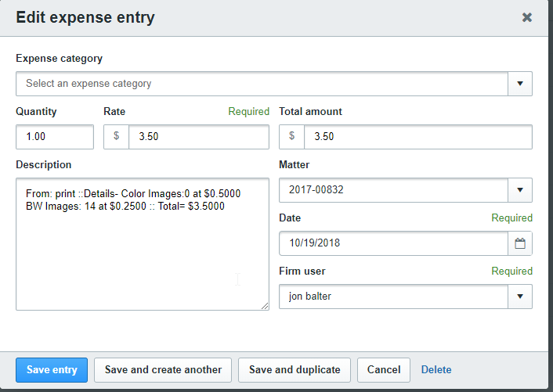
Task: Close the Edit expense entry dialog
Action: click(527, 17)
